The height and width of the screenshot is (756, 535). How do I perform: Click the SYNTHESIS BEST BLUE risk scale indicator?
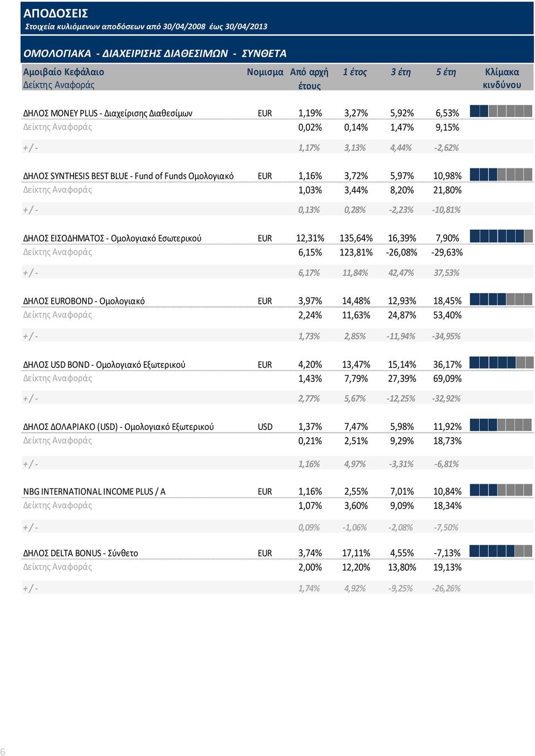[x=501, y=175]
